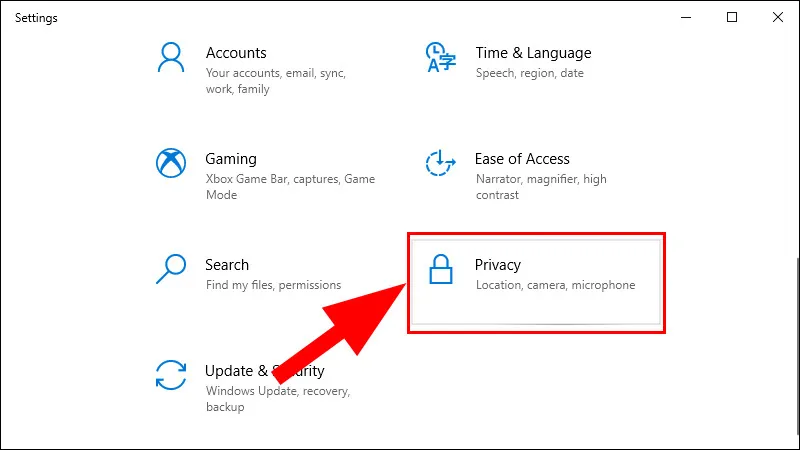Screen dimensions: 800x450
Task: Click the Privacy padlock icon
Action: coord(441,270)
